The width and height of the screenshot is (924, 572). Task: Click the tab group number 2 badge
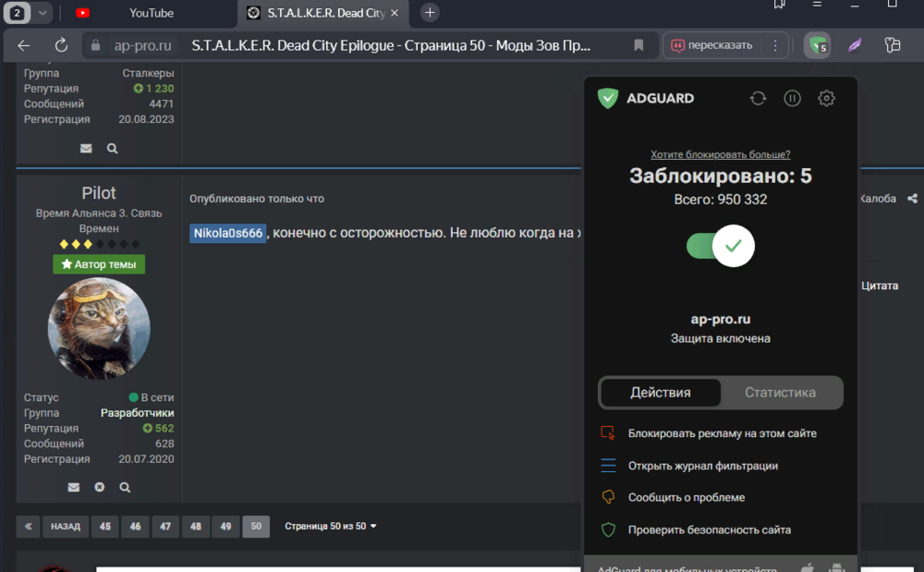pos(17,12)
